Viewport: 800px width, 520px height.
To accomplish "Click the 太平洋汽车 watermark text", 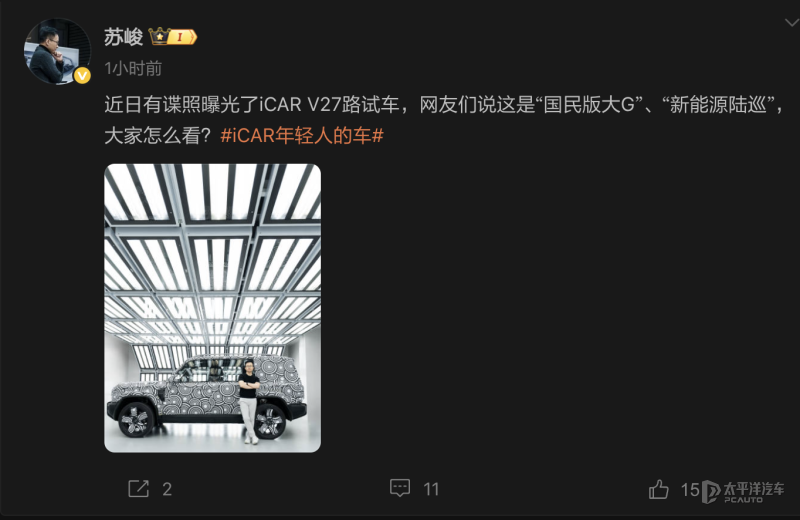I will click(754, 489).
